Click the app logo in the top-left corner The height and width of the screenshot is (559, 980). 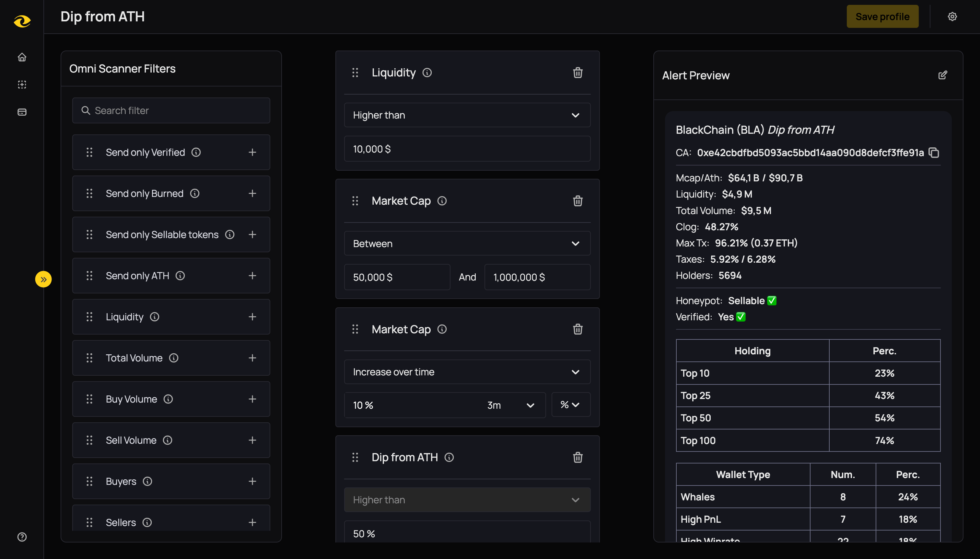(x=22, y=21)
